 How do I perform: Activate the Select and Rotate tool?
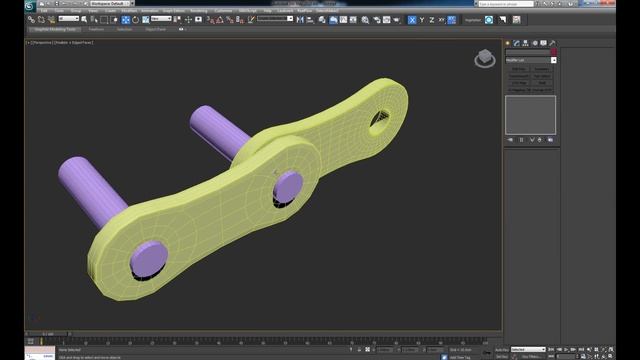click(136, 20)
